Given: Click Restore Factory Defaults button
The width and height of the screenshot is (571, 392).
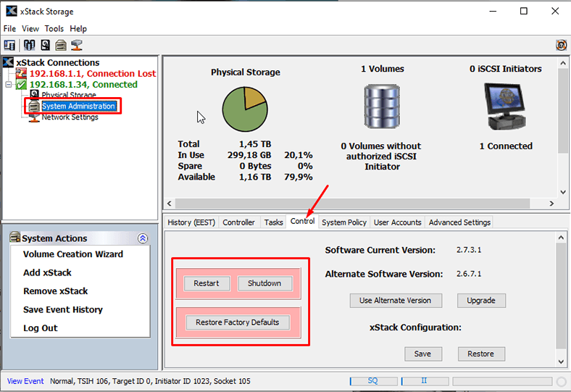Looking at the screenshot, I should point(238,322).
